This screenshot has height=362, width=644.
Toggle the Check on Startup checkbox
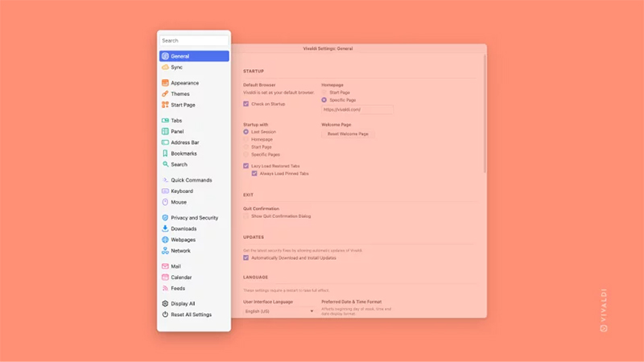click(246, 104)
